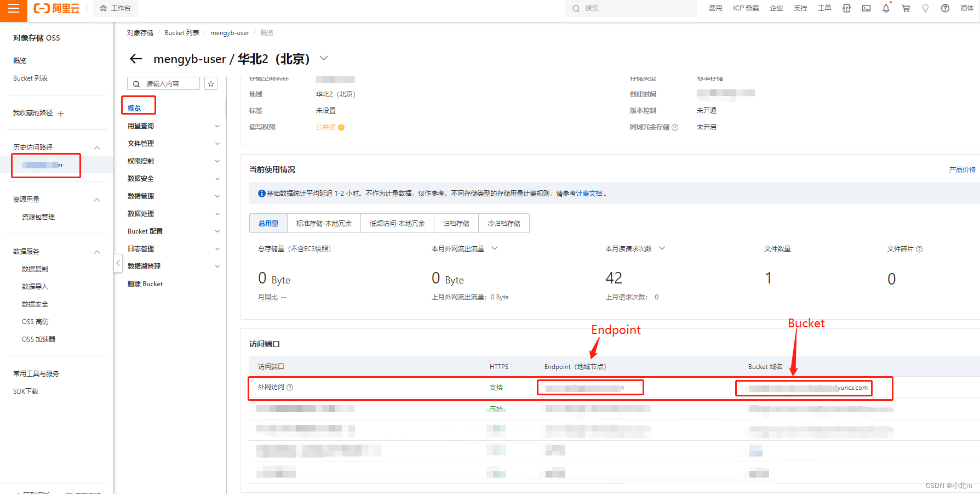980x494 pixels.
Task: Open the 工单 tickets menu
Action: point(824,8)
